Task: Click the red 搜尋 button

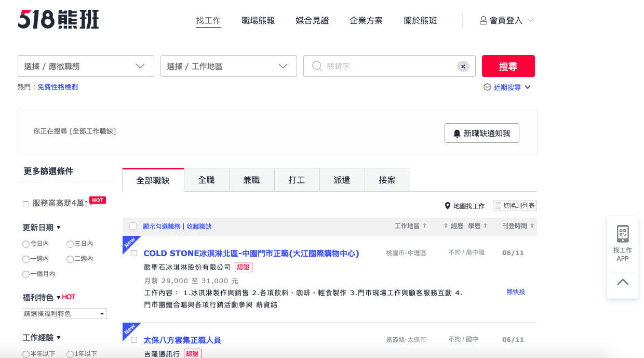Action: coord(508,66)
